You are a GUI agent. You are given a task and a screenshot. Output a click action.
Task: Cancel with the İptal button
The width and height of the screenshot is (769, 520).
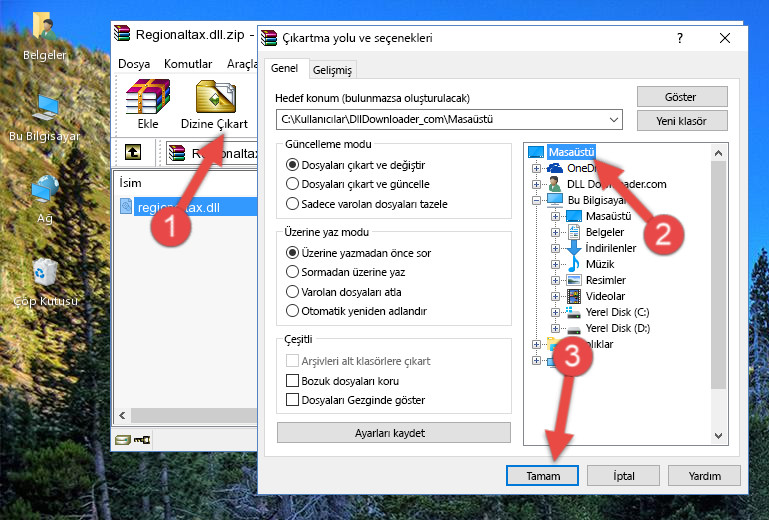tap(623, 475)
